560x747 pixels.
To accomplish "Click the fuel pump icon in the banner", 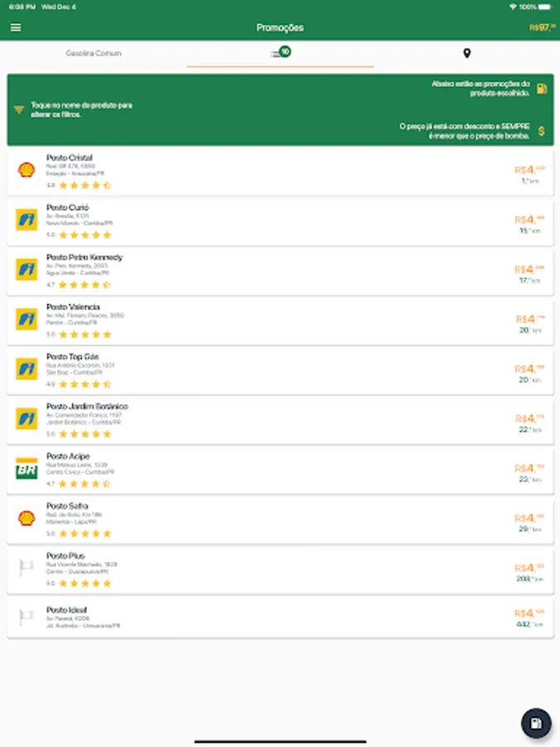I will click(x=542, y=89).
